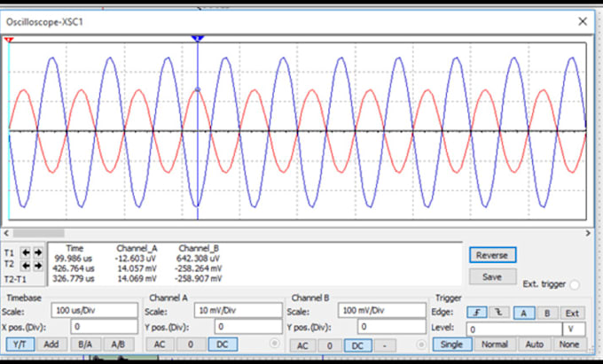Click the Channel B Y pos. field

[x=392, y=328]
